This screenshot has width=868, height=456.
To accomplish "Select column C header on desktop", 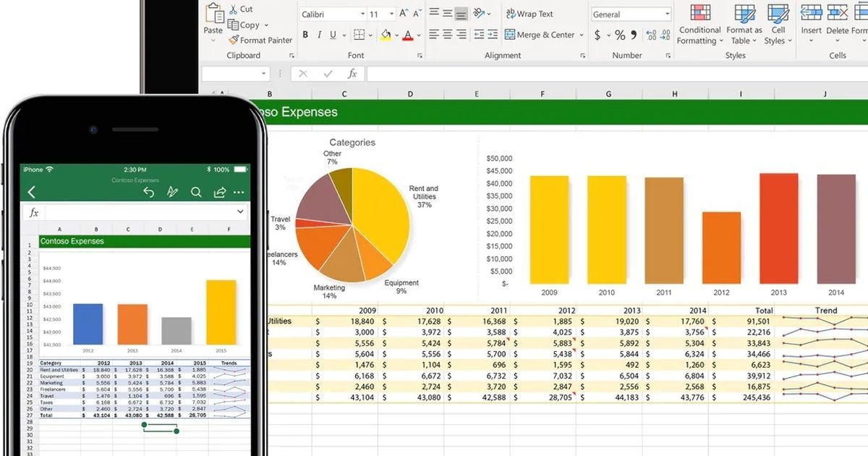I will pos(344,94).
